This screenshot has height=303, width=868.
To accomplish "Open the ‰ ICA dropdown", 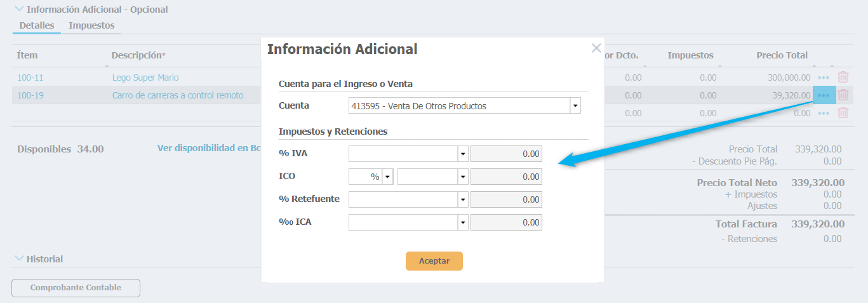I will click(463, 223).
